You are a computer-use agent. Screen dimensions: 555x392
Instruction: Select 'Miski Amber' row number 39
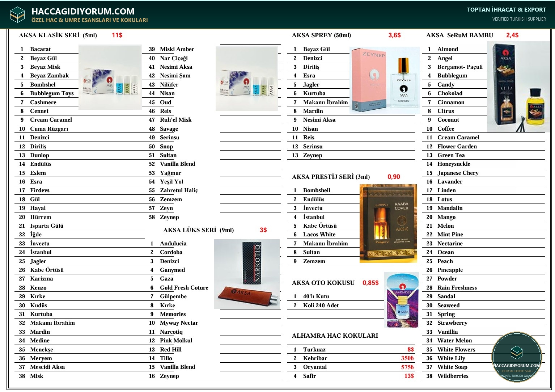pos(177,49)
